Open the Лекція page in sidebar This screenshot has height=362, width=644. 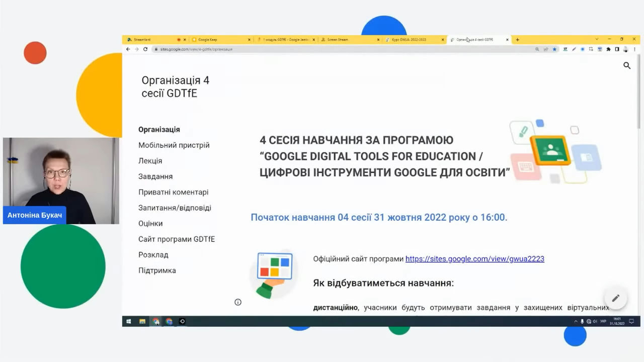click(x=150, y=161)
